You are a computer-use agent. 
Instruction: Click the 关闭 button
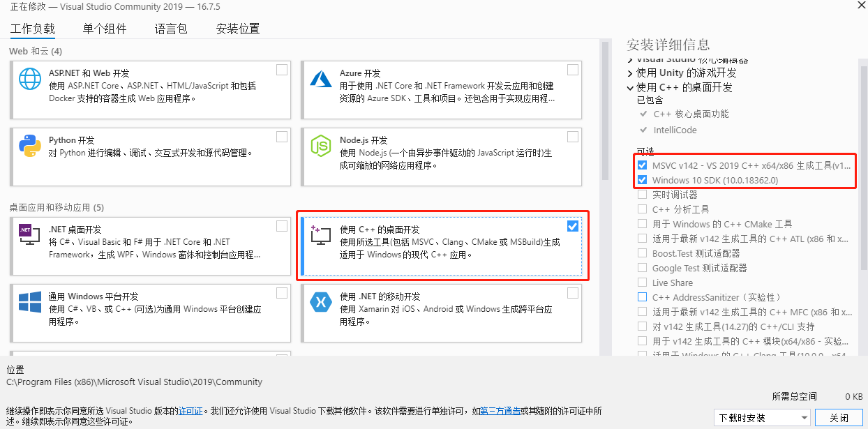coord(839,418)
